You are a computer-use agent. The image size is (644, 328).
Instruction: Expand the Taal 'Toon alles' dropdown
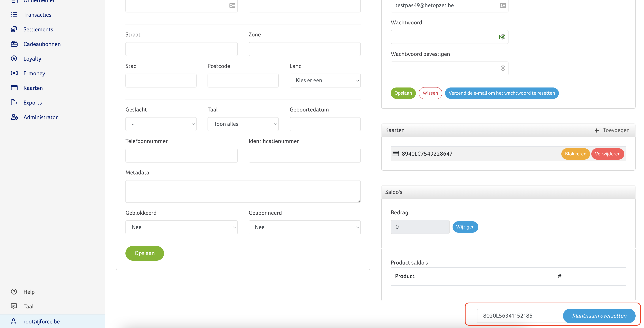point(243,124)
